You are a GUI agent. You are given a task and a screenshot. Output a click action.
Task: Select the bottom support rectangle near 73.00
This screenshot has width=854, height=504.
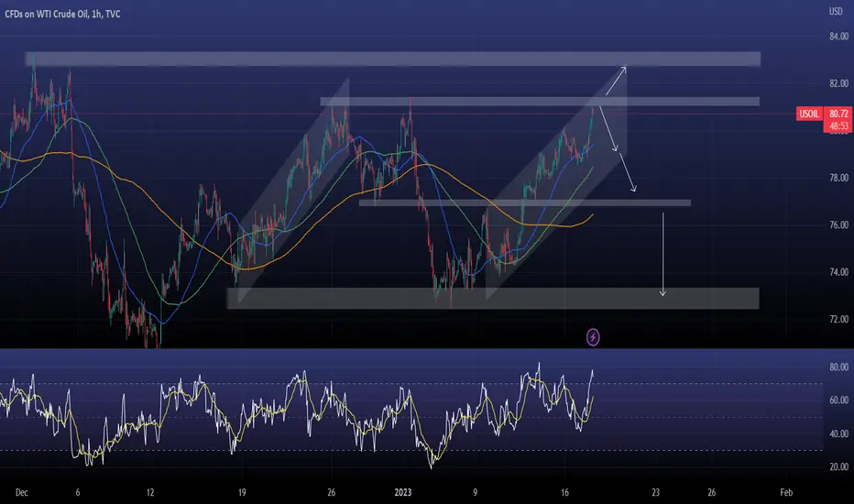coord(493,298)
